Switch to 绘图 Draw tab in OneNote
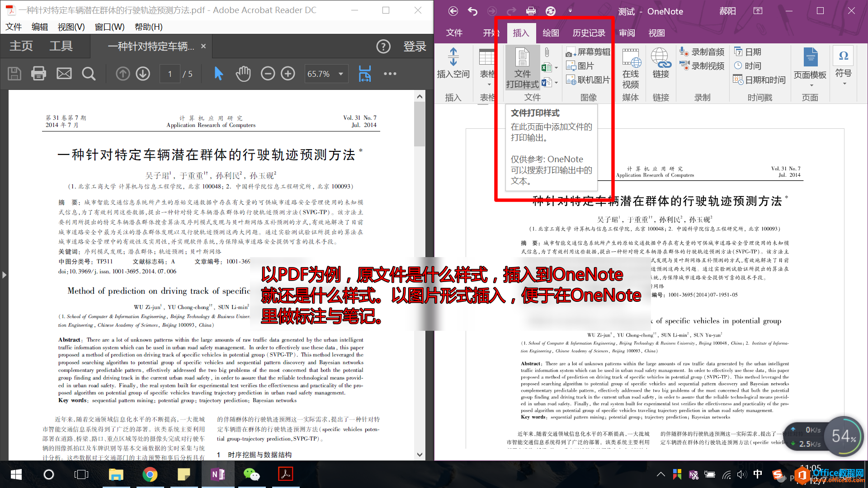The image size is (868, 488). [x=551, y=33]
